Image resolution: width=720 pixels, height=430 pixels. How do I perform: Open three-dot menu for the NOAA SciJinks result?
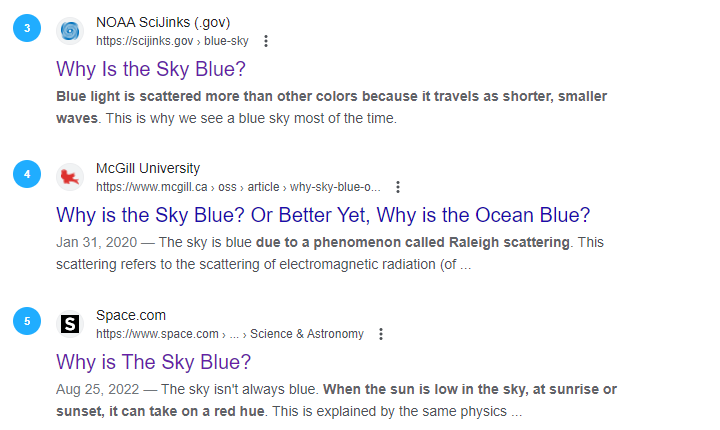[x=265, y=41]
